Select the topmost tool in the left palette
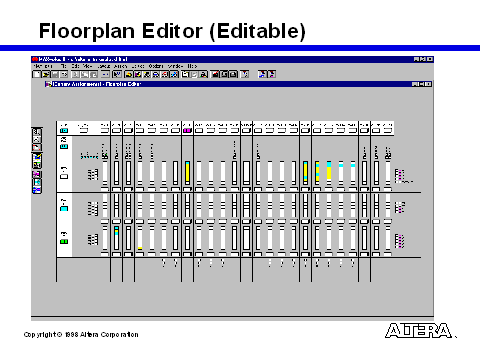Screen dimensions: 480x360 (37, 131)
